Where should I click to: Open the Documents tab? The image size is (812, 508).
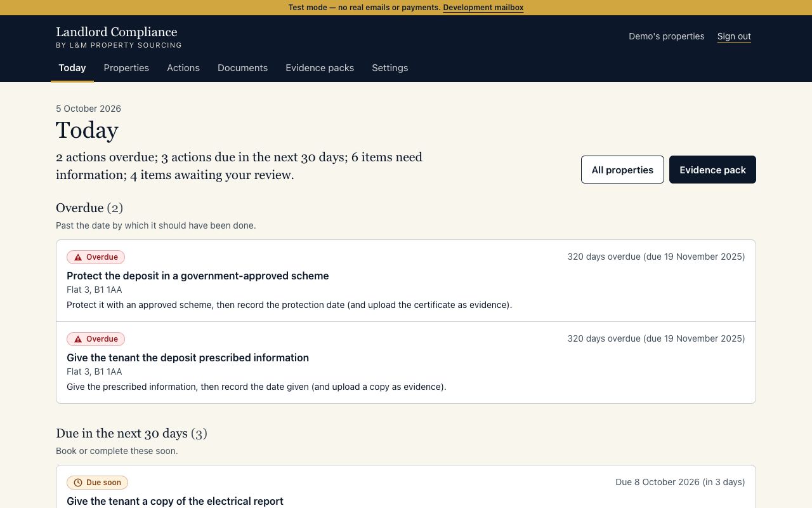[242, 68]
